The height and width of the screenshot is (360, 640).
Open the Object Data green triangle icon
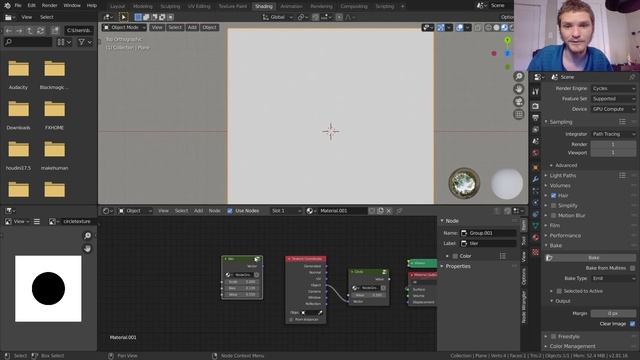click(536, 226)
